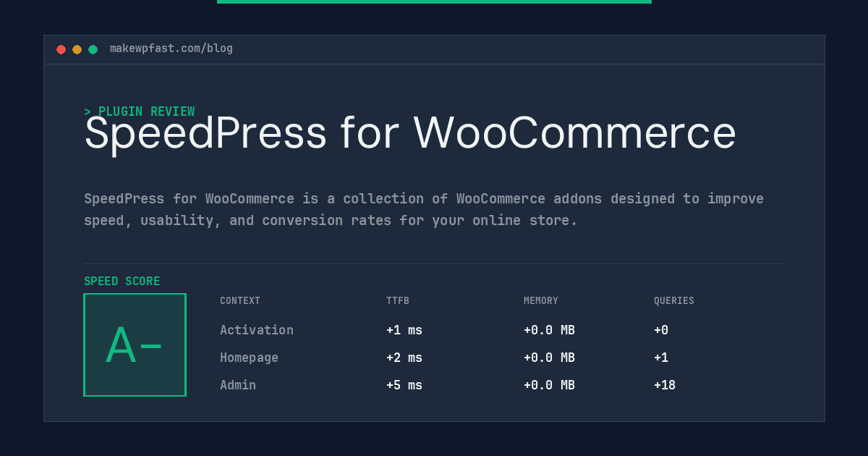Click the TTFB column header

398,301
